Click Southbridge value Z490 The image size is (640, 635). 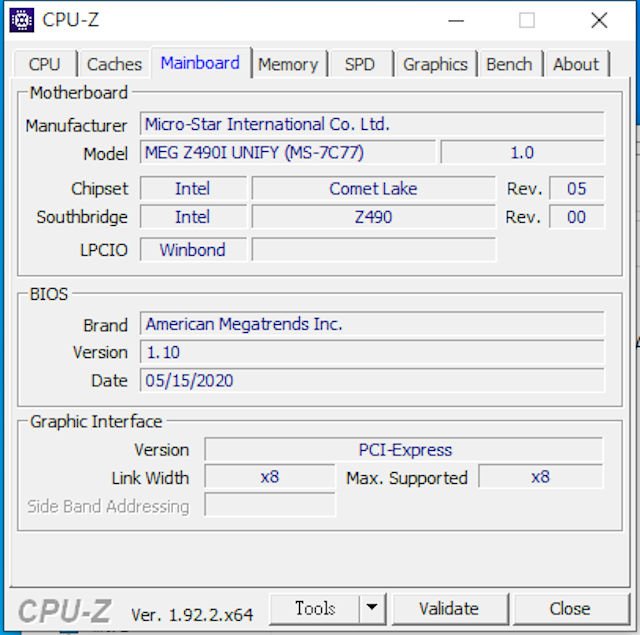pos(373,217)
